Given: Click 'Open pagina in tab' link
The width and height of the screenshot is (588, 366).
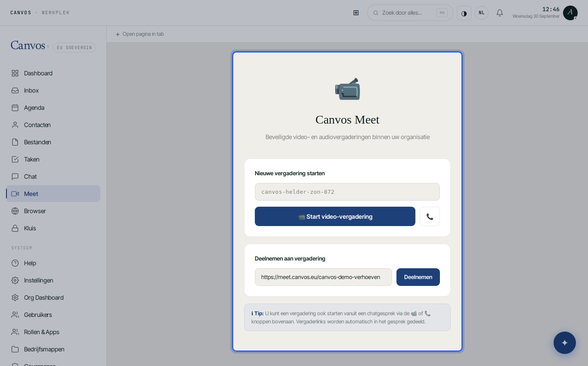Looking at the screenshot, I should pyautogui.click(x=139, y=34).
